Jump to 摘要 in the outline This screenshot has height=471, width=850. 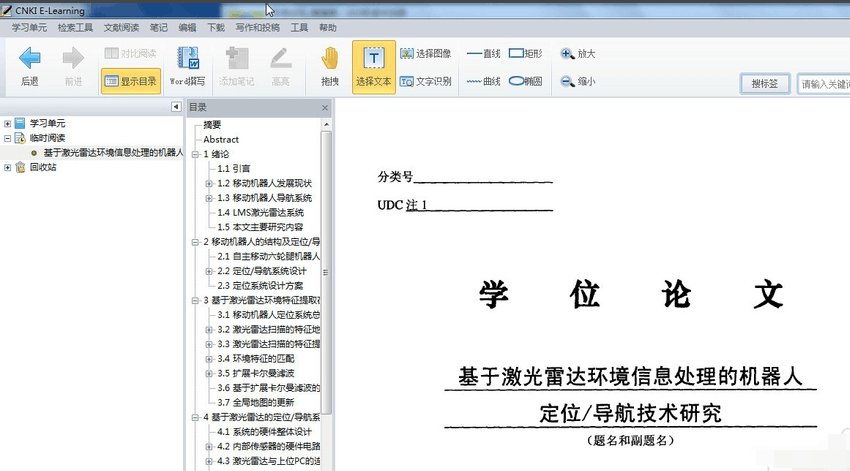(x=212, y=125)
